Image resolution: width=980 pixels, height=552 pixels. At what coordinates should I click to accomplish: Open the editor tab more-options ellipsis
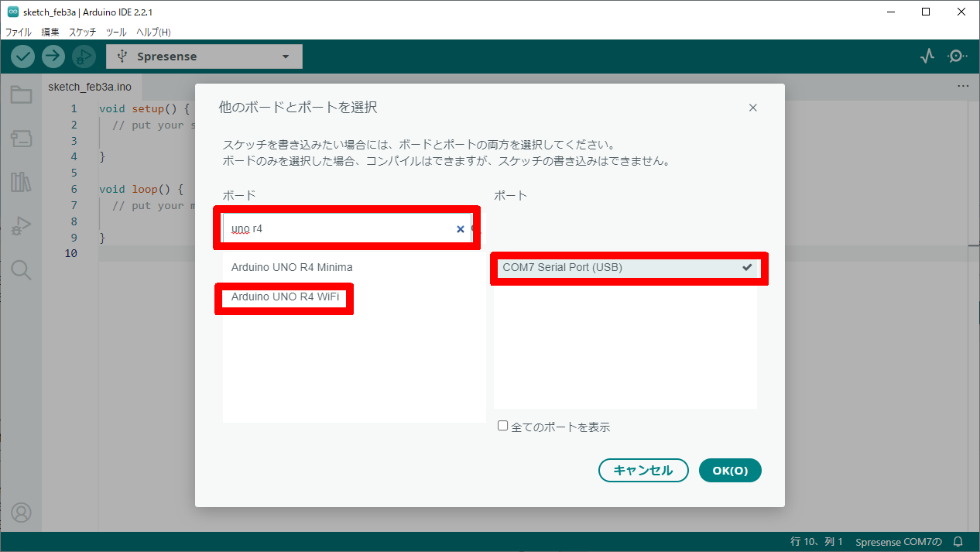[x=963, y=86]
